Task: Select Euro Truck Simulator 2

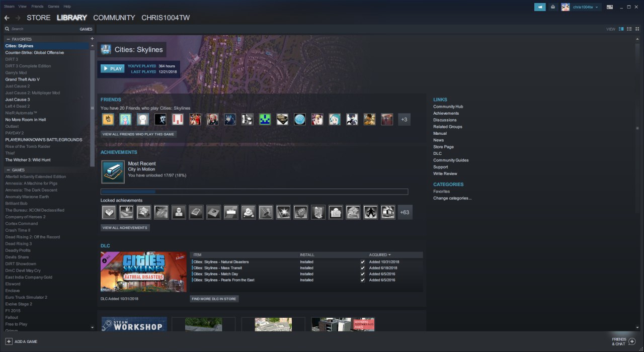Action: (26, 297)
